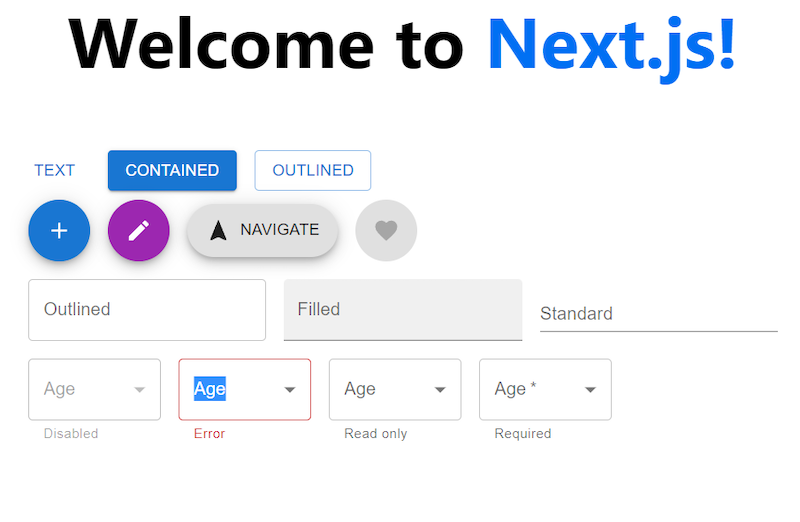The height and width of the screenshot is (522, 800).
Task: Focus the Outlined text field
Action: coord(147,310)
